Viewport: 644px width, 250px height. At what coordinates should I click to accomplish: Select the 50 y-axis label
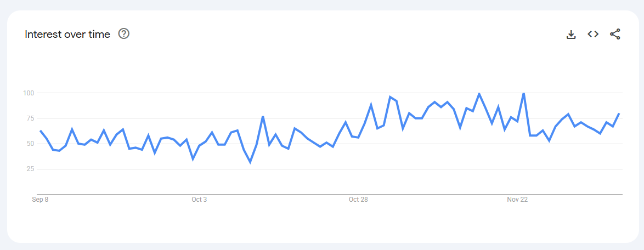(x=30, y=144)
